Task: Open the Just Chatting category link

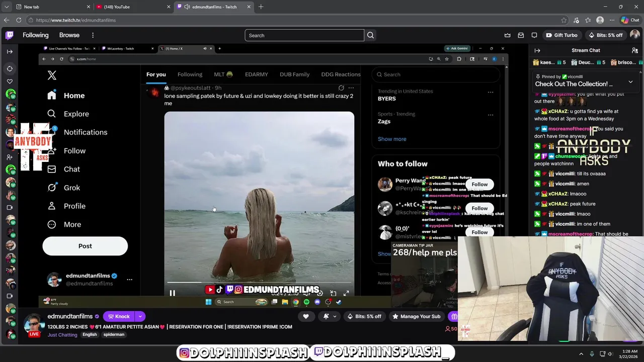Action: tap(62, 335)
